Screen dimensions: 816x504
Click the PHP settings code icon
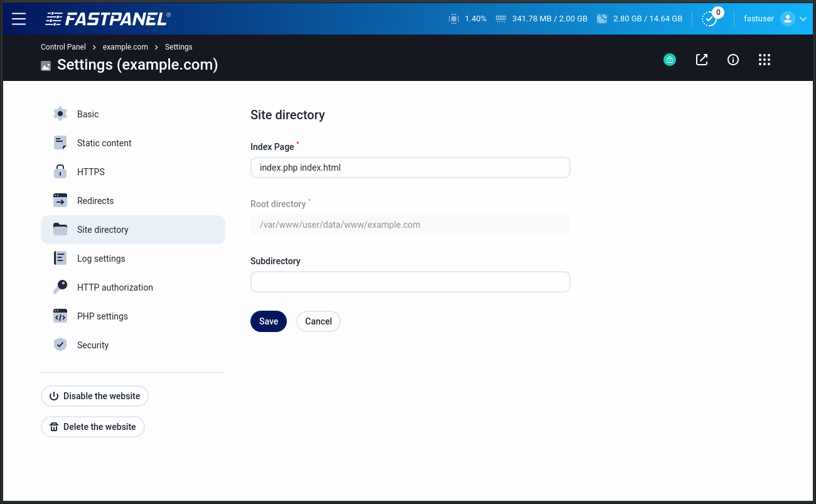click(60, 316)
